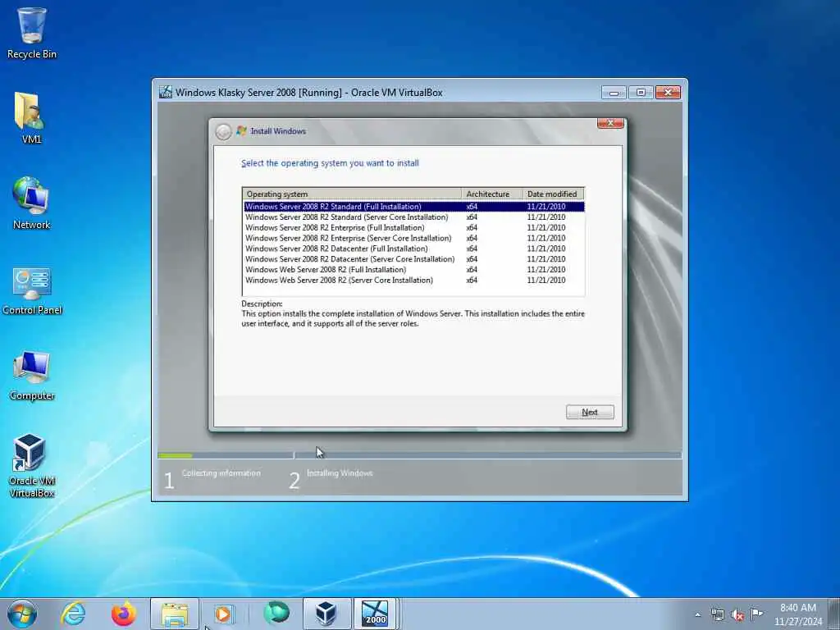Select Windows Web Server 2008 R2 (Server Core Installation)
The width and height of the screenshot is (840, 630).
[x=413, y=281]
